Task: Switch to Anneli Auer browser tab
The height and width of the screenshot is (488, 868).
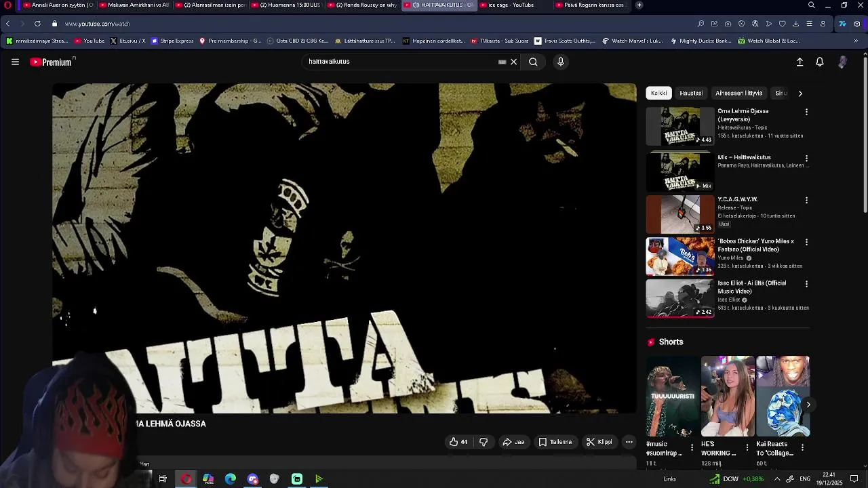Action: pyautogui.click(x=58, y=5)
